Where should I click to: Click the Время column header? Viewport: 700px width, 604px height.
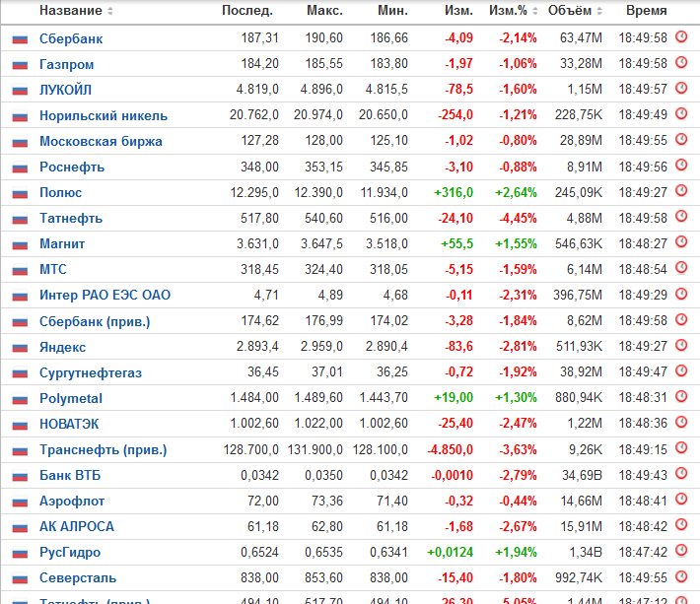[647, 10]
